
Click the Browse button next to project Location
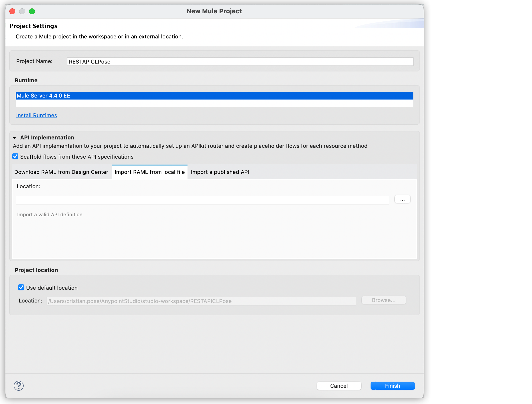(383, 300)
